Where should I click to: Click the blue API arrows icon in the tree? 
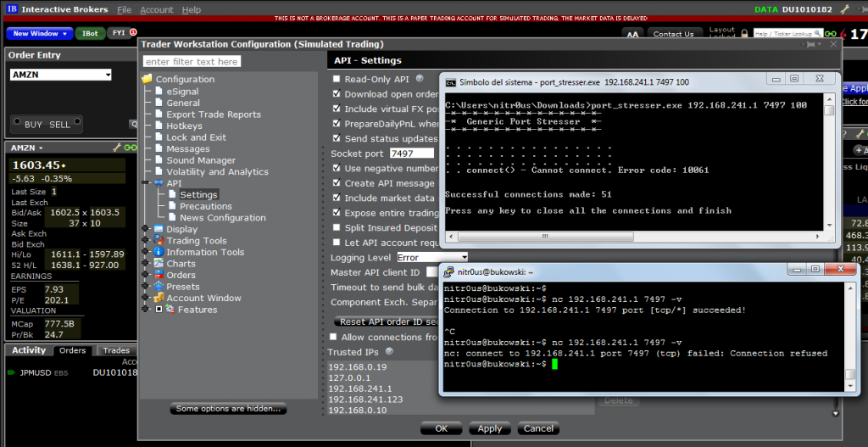click(x=159, y=183)
